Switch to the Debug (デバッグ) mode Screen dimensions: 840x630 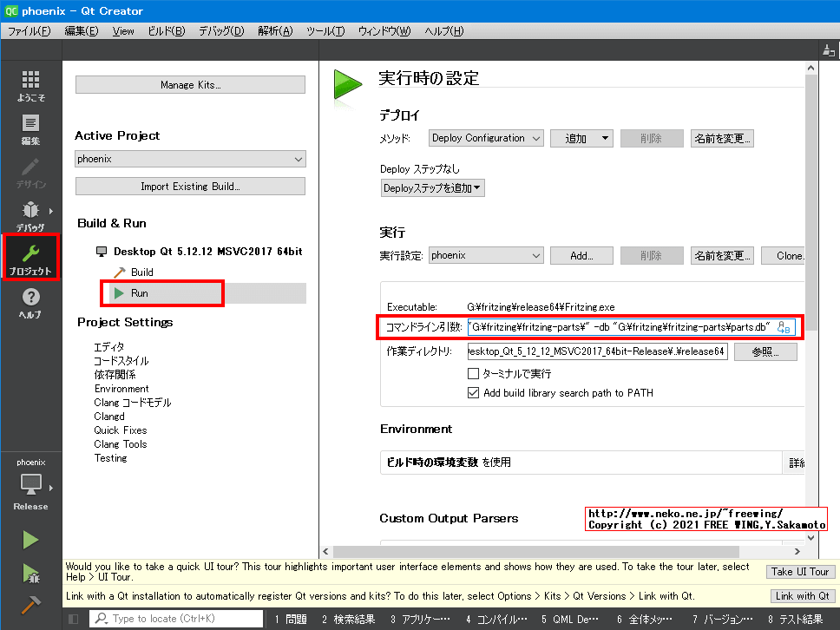click(30, 216)
